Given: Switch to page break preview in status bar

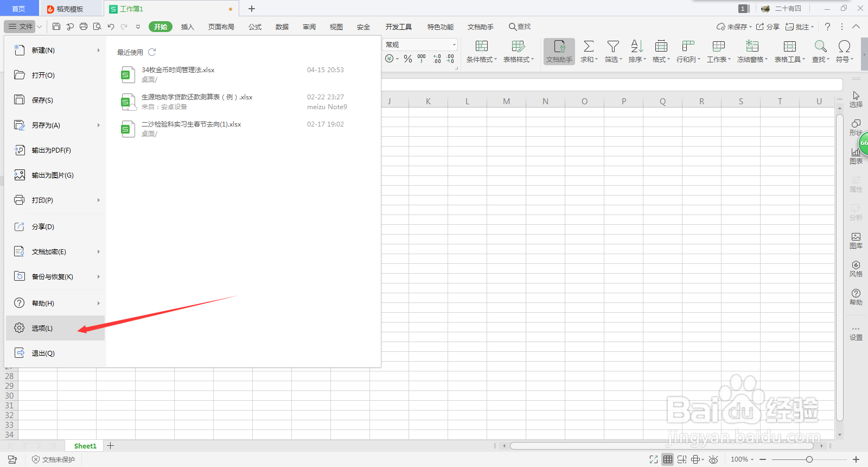Looking at the screenshot, I should [x=682, y=459].
